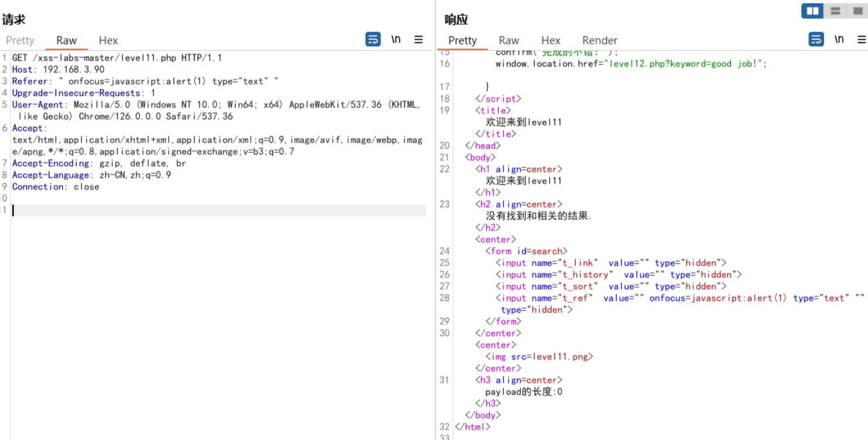
Task: Click the Connection: close header line
Action: pos(56,187)
